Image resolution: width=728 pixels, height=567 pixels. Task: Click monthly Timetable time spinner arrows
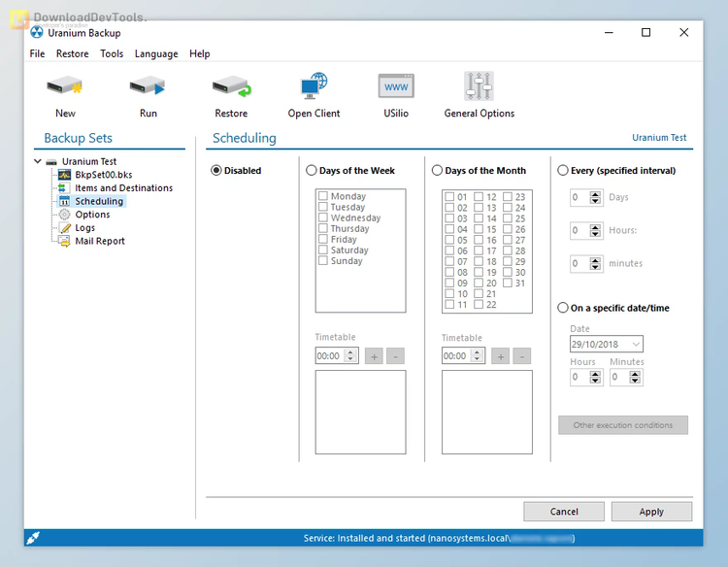pyautogui.click(x=478, y=355)
